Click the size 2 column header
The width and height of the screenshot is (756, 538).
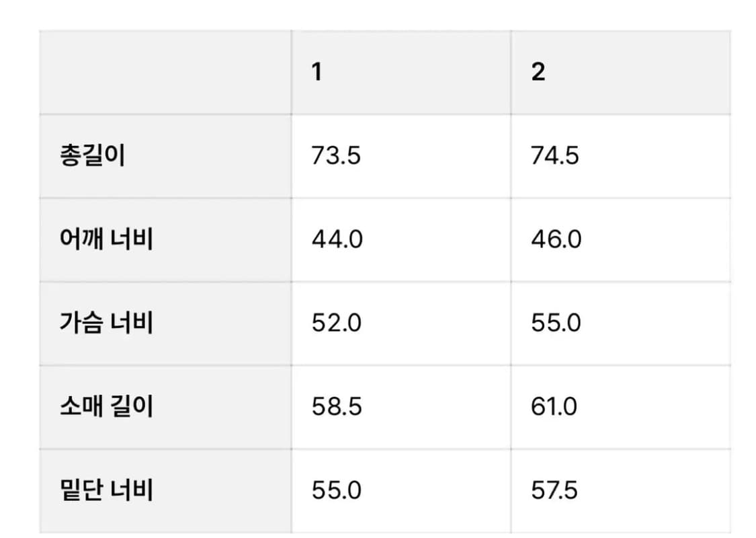[620, 73]
